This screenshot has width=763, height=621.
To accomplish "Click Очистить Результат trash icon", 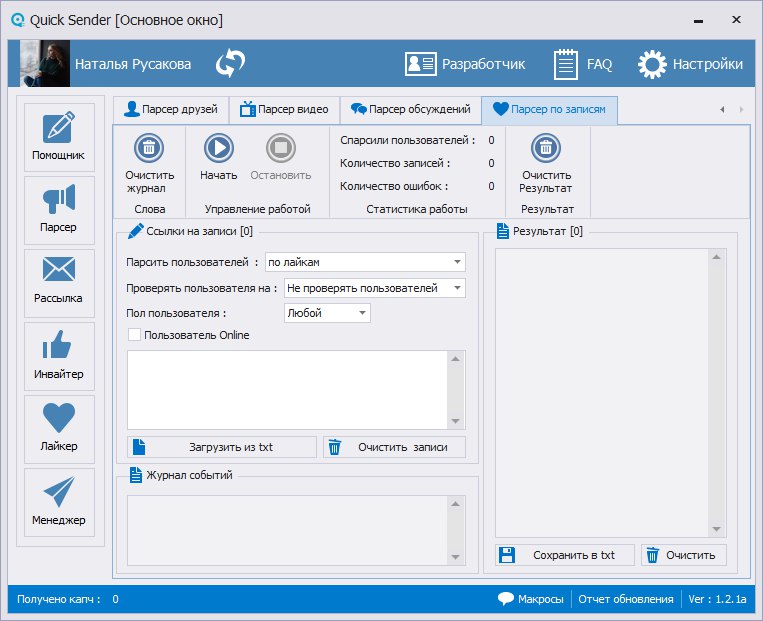I will click(546, 149).
